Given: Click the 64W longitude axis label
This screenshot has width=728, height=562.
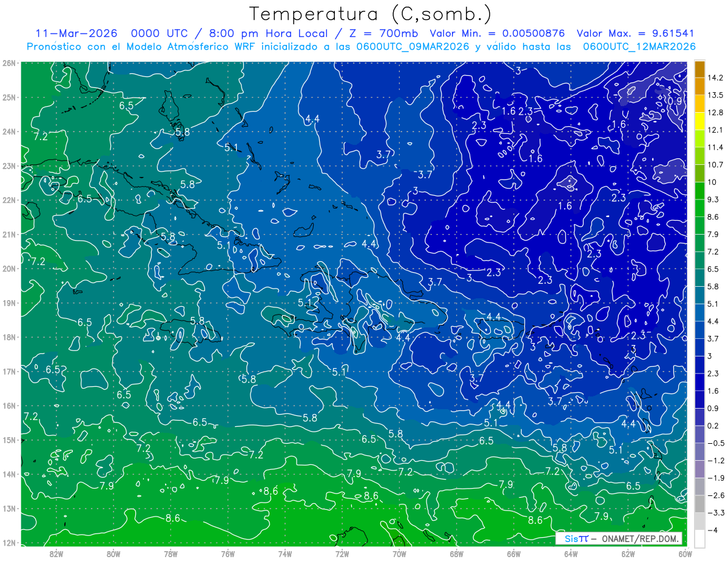Looking at the screenshot, I should tap(570, 554).
